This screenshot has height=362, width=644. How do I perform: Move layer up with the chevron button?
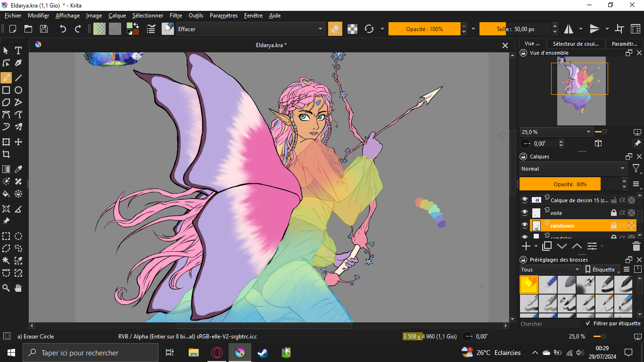click(x=577, y=246)
